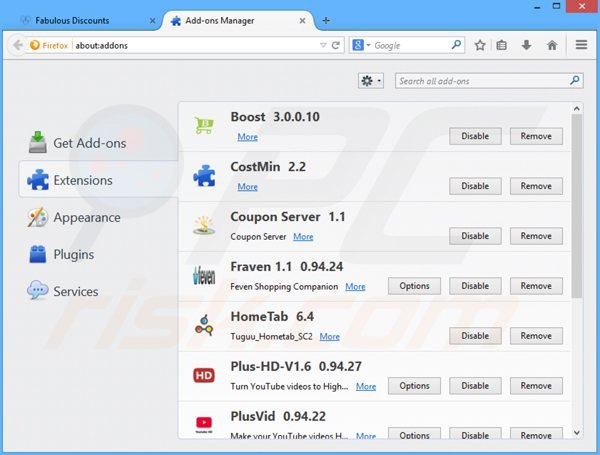Screen dimensions: 600x455
Task: Click the scrollbar up arrow
Action: [577, 109]
